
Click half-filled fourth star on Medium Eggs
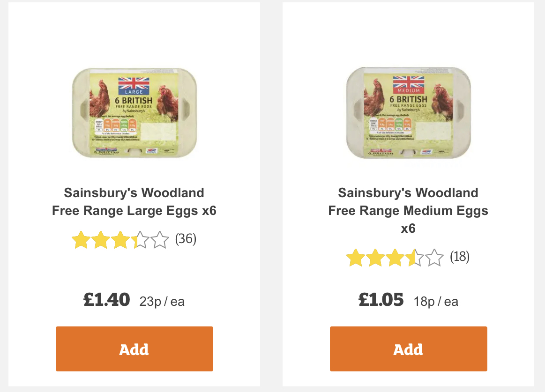[x=414, y=258]
